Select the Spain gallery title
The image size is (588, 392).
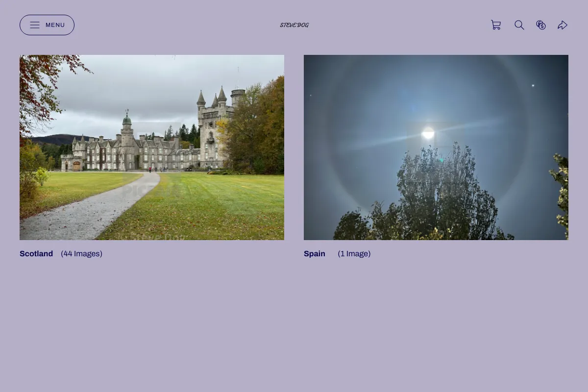(315, 254)
